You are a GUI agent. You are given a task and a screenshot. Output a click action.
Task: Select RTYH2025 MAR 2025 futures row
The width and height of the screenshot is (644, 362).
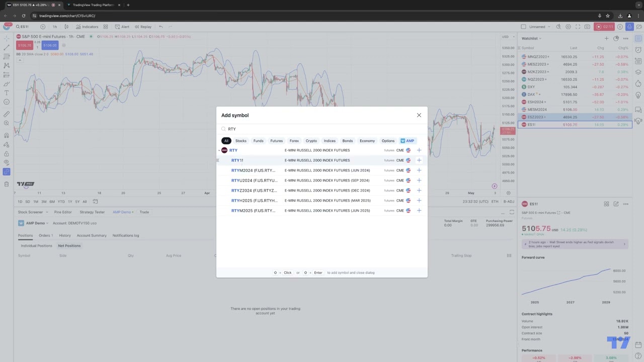coord(322,201)
